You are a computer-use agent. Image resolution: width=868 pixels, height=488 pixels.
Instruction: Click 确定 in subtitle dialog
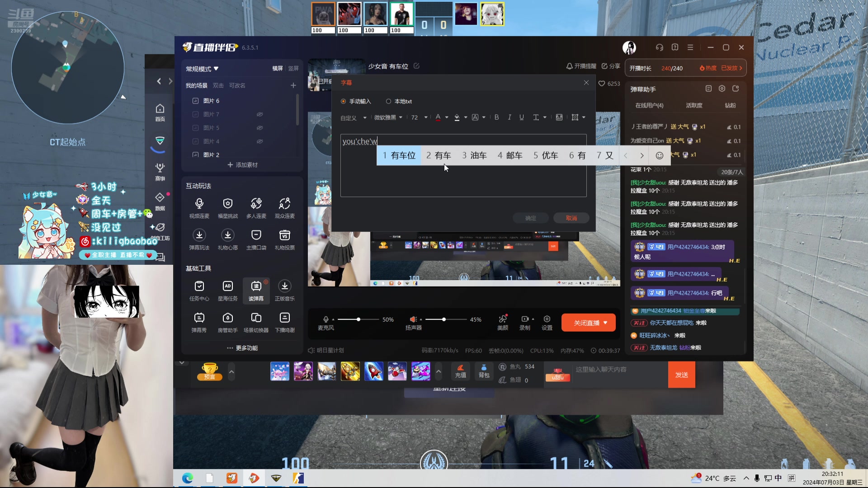(x=531, y=218)
